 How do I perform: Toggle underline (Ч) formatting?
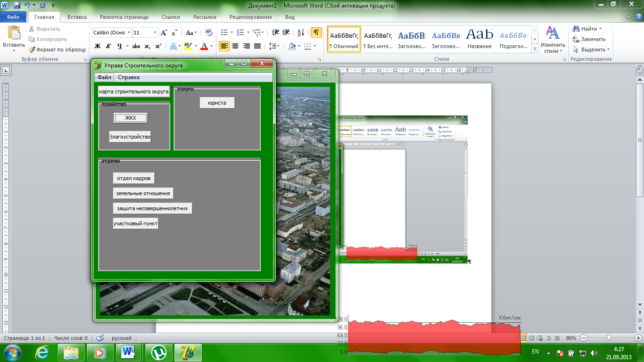[x=120, y=46]
